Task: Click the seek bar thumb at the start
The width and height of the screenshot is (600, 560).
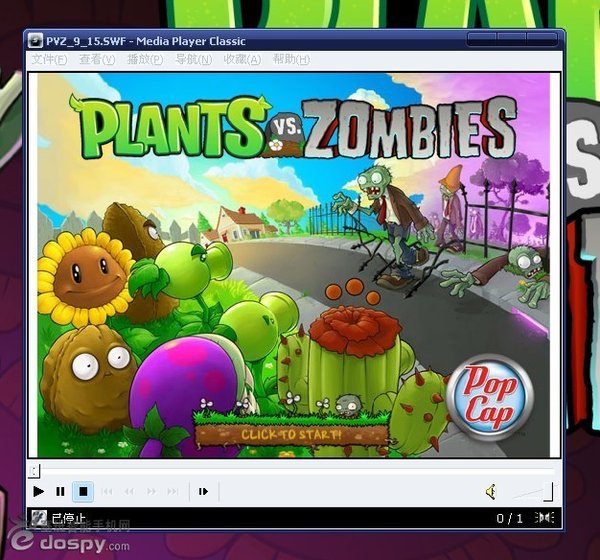Action: [x=34, y=471]
